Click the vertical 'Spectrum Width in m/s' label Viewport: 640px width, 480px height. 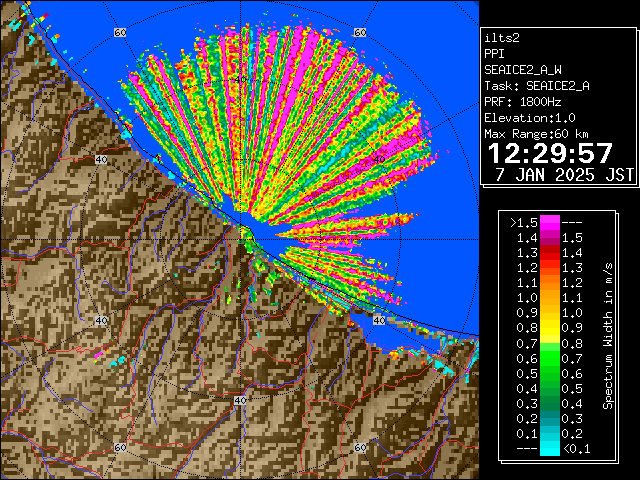click(x=608, y=336)
